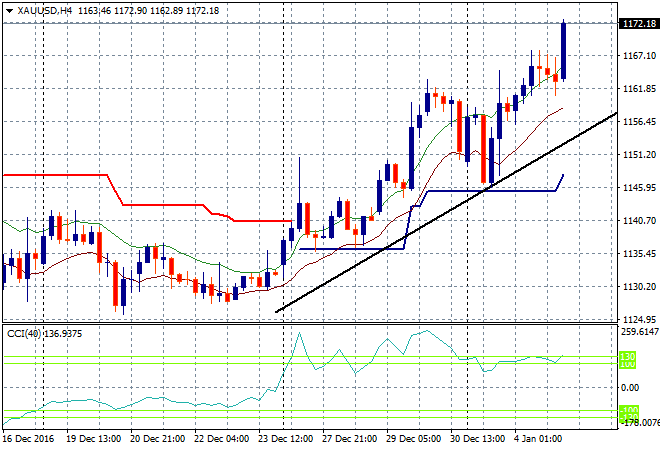The height and width of the screenshot is (450, 660).
Task: Click the 1135.45 price axis label
Action: pos(639,253)
